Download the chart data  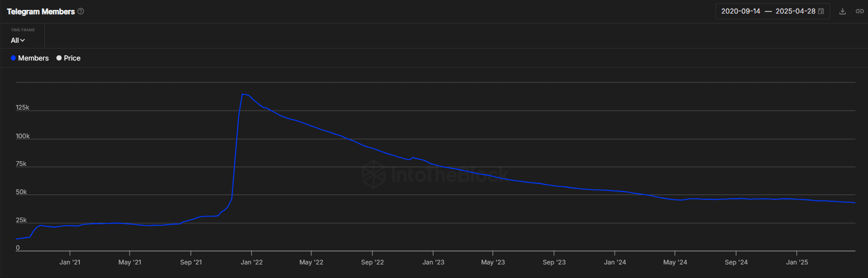(x=842, y=11)
